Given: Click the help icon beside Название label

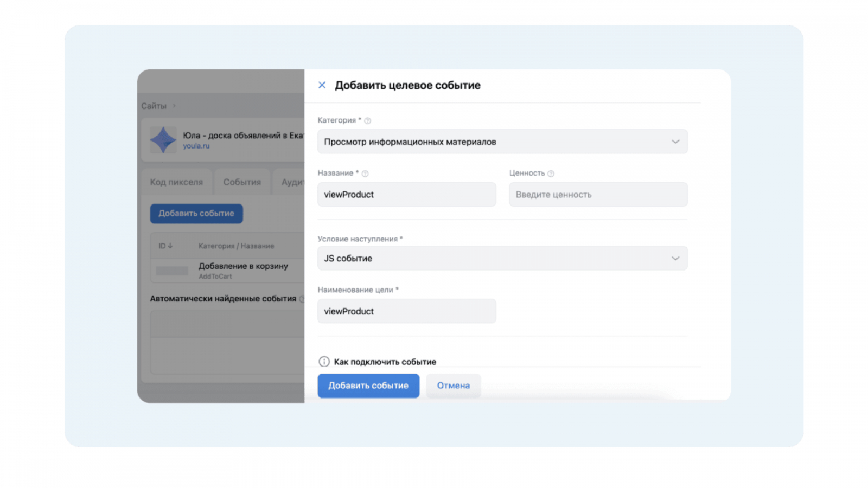Looking at the screenshot, I should tap(365, 174).
